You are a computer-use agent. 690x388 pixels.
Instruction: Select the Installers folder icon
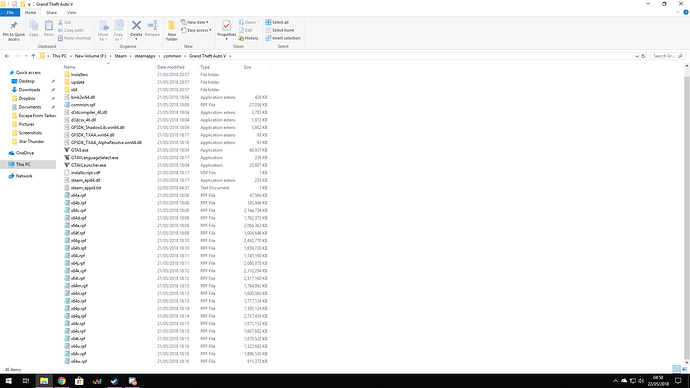(x=67, y=74)
